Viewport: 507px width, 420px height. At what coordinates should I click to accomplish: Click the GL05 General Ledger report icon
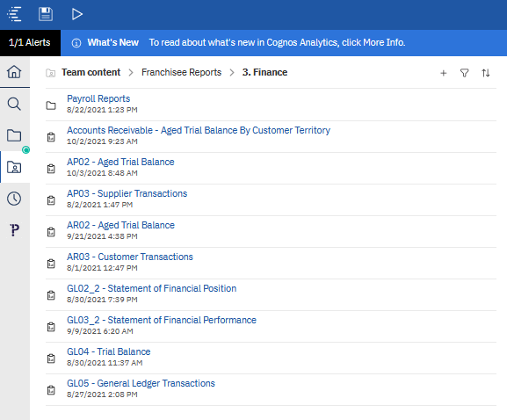tap(51, 390)
